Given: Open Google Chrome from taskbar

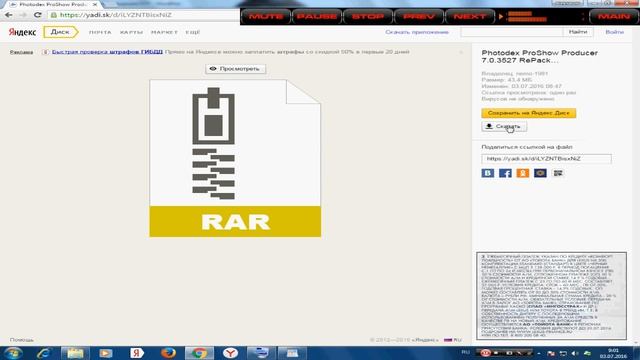Looking at the screenshot, I should pyautogui.click(x=199, y=353).
